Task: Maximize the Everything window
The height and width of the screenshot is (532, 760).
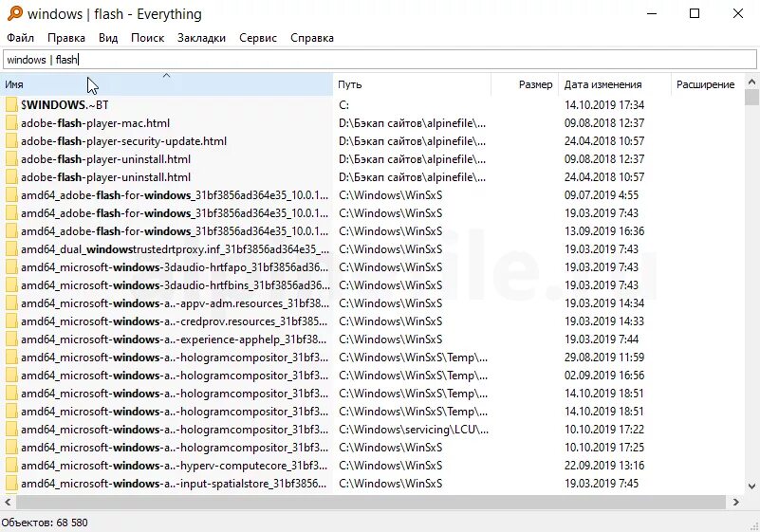Action: coord(695,13)
